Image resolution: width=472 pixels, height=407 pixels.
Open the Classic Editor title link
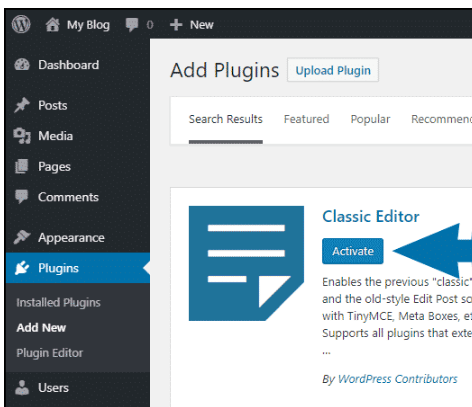371,216
